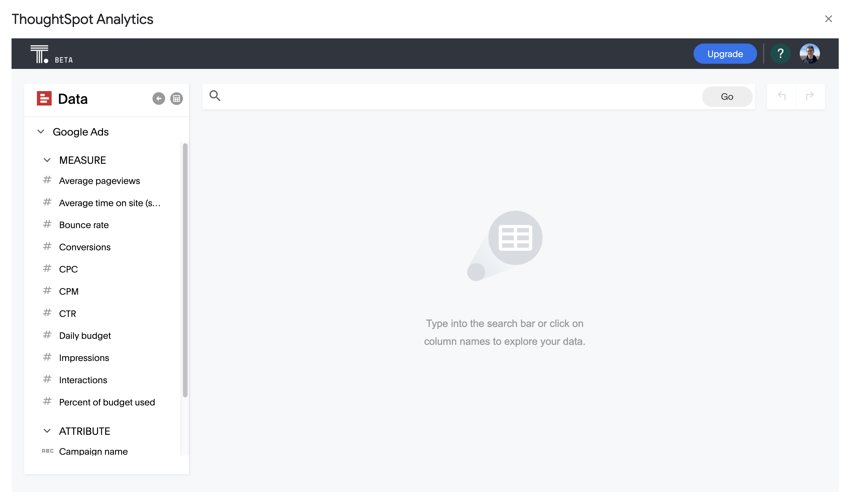Collapse the Google Ads data source
The image size is (854, 504).
pos(41,132)
